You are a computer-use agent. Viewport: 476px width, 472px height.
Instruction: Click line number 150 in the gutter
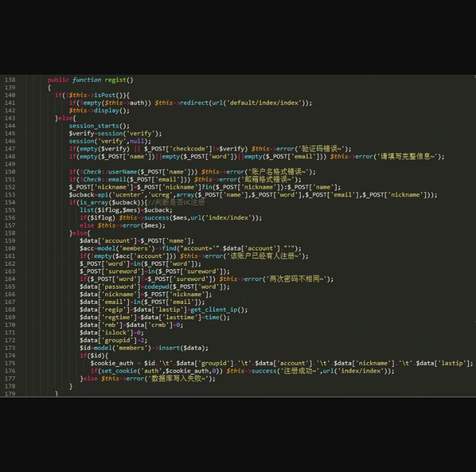[10, 172]
